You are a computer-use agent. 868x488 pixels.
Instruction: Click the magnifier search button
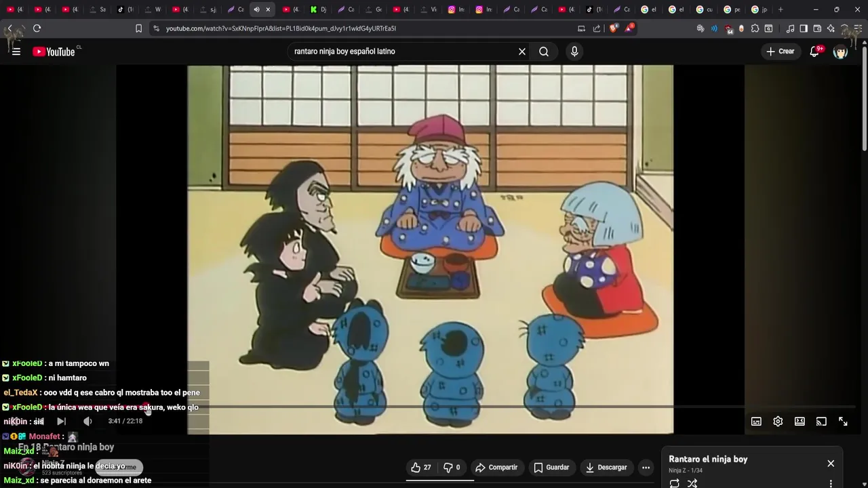point(544,52)
